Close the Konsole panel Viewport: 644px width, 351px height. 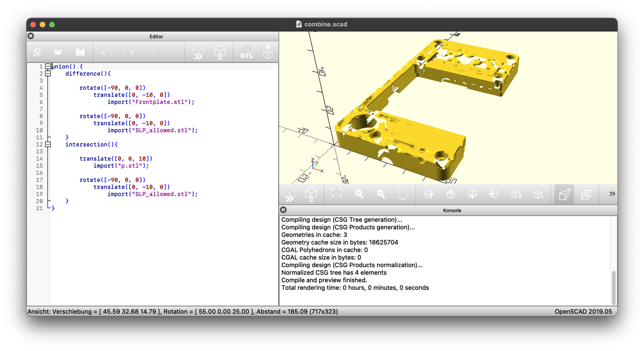pos(284,210)
